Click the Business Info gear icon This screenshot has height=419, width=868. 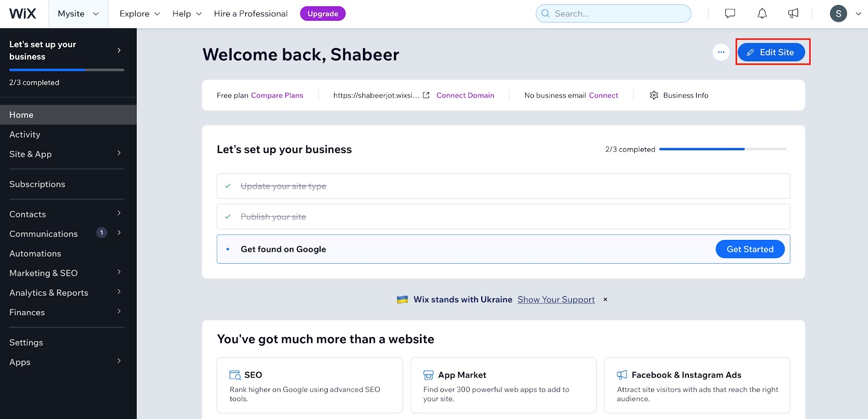point(654,95)
